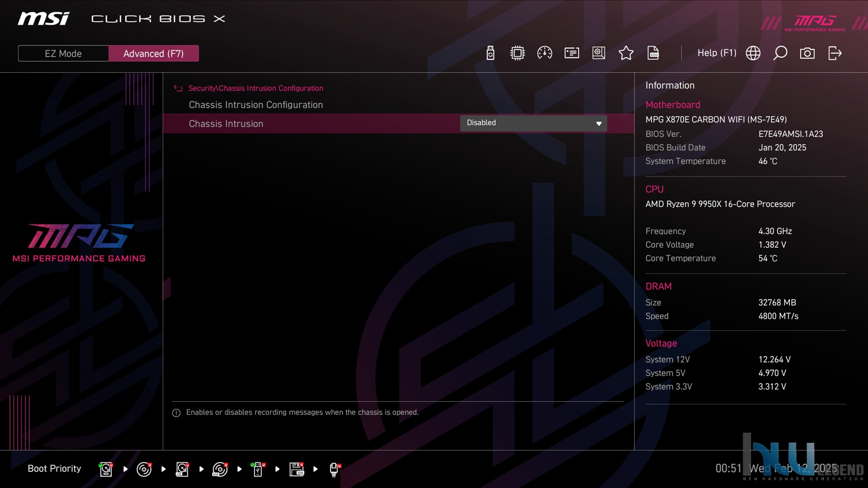This screenshot has height=488, width=868.
Task: Click the MPG X870E CARBON WIFI model name
Action: (716, 120)
